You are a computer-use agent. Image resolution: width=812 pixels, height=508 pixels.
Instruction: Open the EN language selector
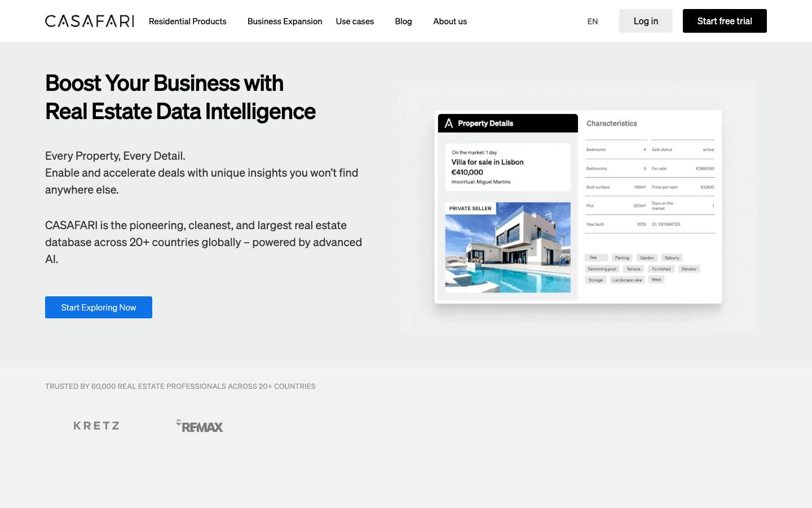coord(593,21)
